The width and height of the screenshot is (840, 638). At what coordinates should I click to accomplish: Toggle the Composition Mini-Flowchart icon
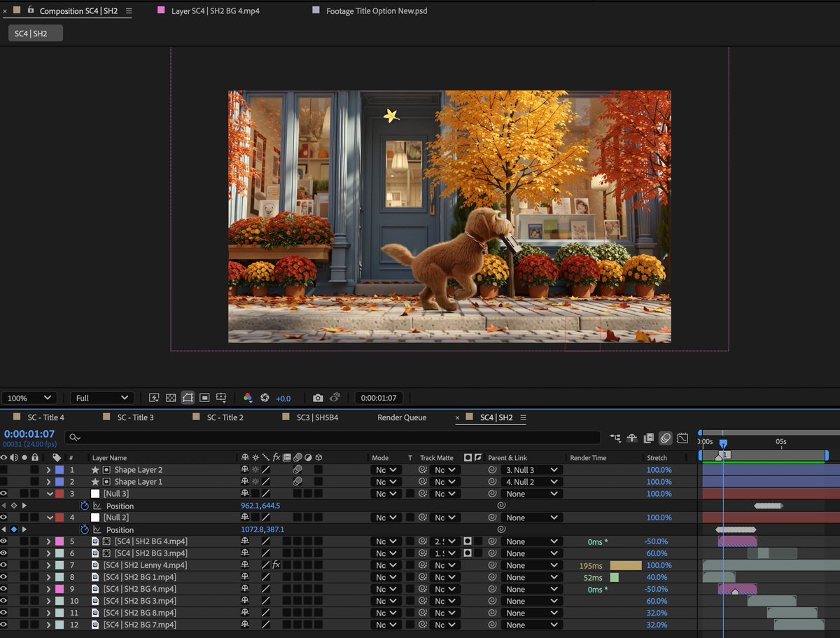tap(615, 438)
